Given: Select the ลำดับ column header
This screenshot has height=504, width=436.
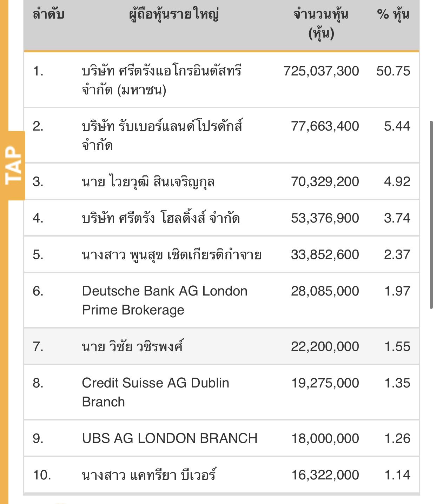Looking at the screenshot, I should [48, 15].
